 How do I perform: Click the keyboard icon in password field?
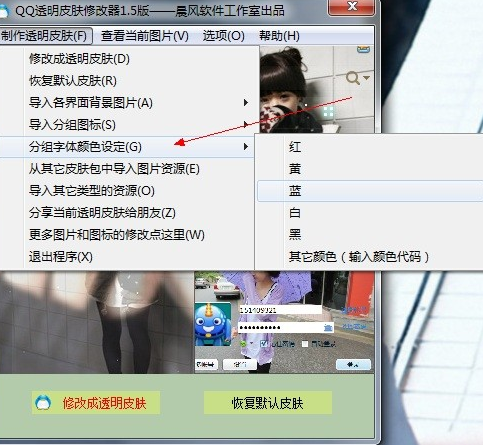pyautogui.click(x=328, y=328)
